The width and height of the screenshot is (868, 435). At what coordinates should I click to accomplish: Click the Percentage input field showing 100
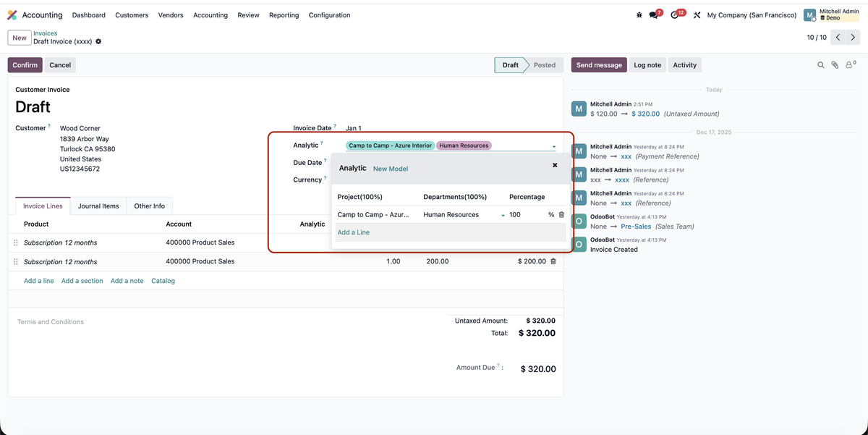click(x=524, y=215)
